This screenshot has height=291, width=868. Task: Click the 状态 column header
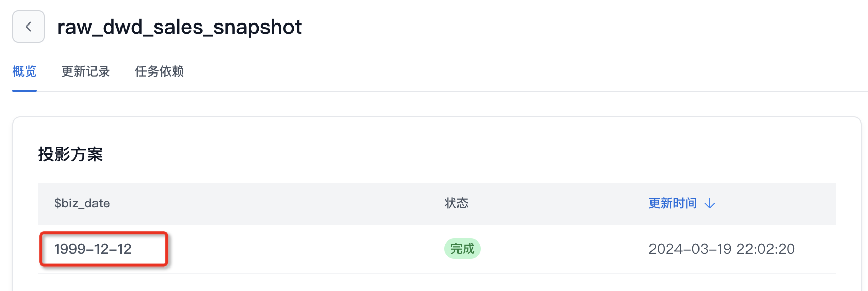pyautogui.click(x=456, y=203)
